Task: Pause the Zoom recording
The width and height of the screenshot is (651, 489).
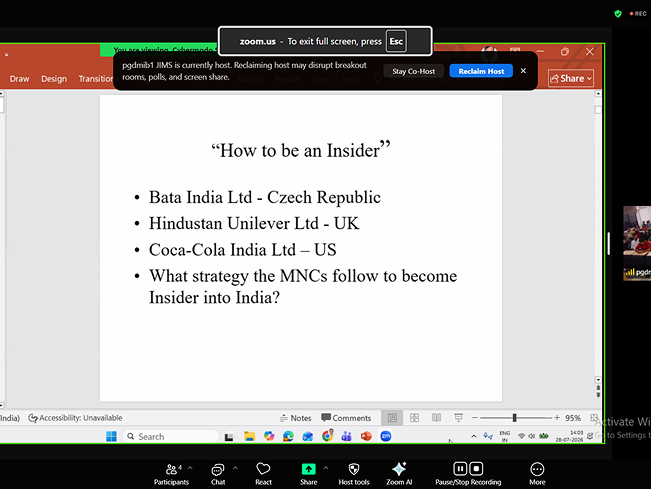Action: (460, 469)
